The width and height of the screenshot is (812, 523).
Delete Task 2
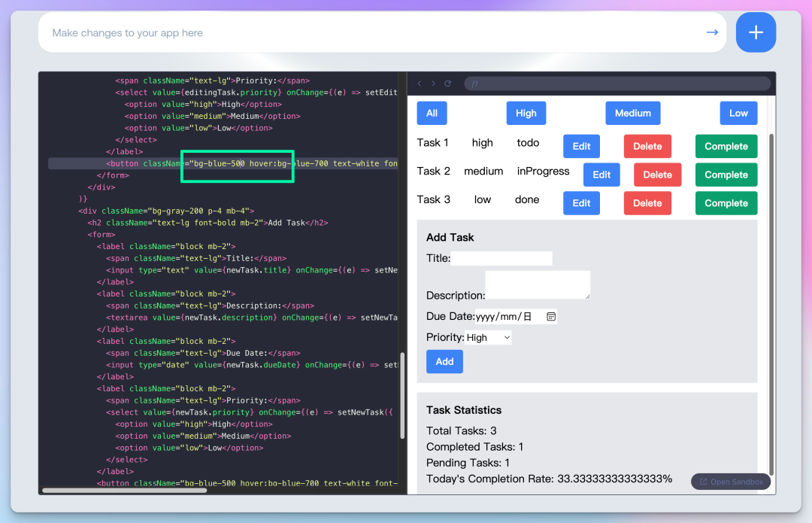coord(657,174)
